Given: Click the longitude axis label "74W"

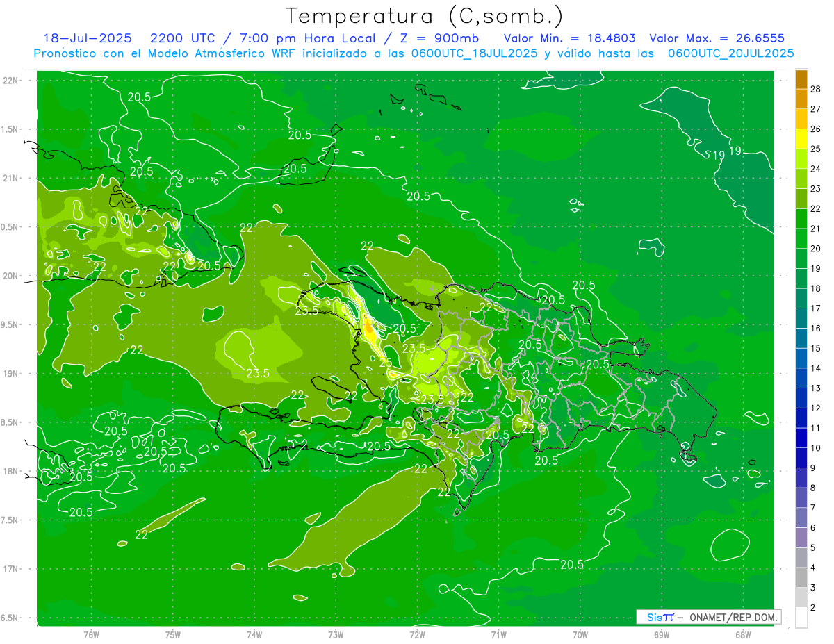Looking at the screenshot, I should (x=254, y=634).
